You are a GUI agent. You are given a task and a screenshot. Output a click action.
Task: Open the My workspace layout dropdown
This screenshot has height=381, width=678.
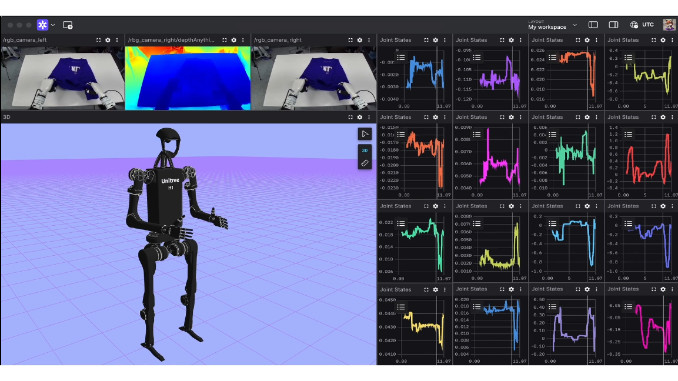click(x=552, y=25)
